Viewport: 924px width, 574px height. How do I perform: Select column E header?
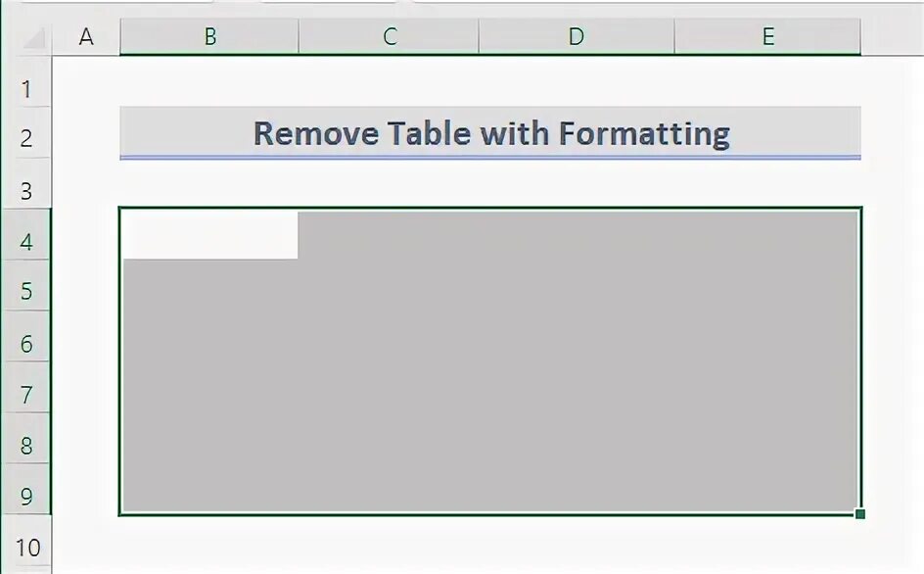tap(767, 36)
